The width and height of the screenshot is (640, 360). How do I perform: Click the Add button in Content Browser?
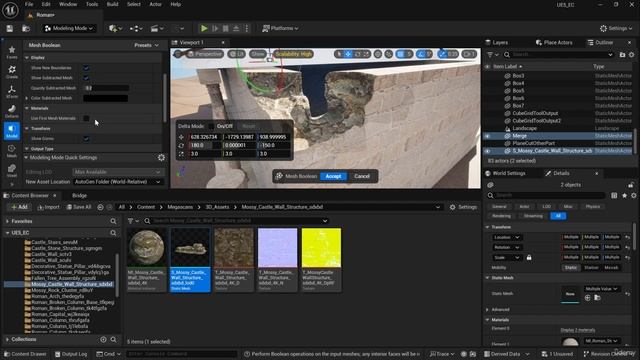(x=19, y=207)
